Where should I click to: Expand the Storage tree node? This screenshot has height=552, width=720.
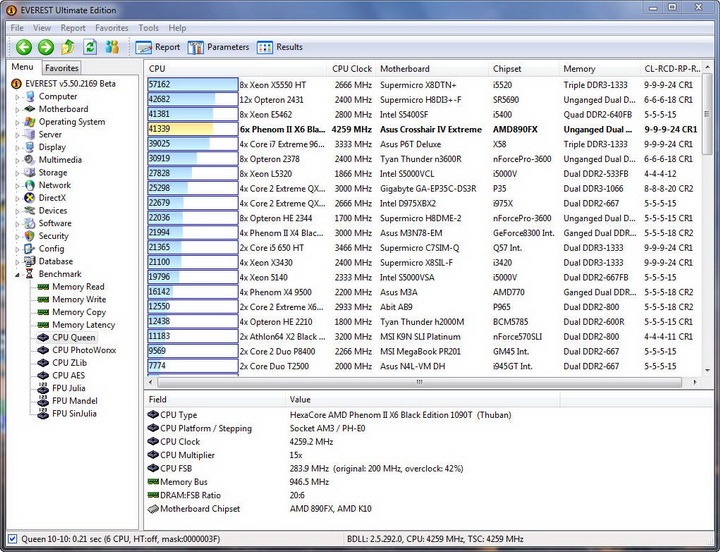click(17, 173)
